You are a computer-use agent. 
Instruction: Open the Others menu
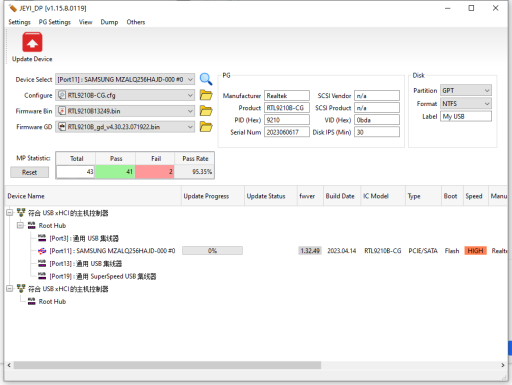click(136, 22)
